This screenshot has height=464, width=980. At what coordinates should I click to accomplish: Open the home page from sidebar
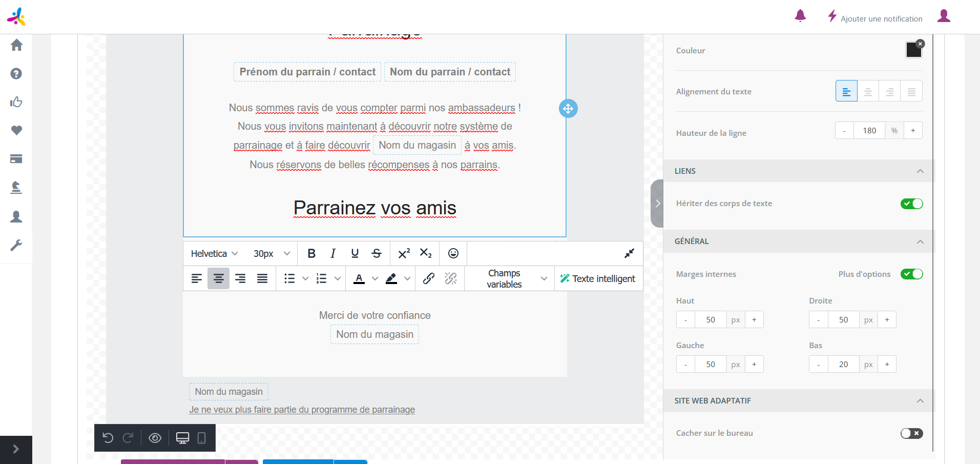tap(16, 45)
